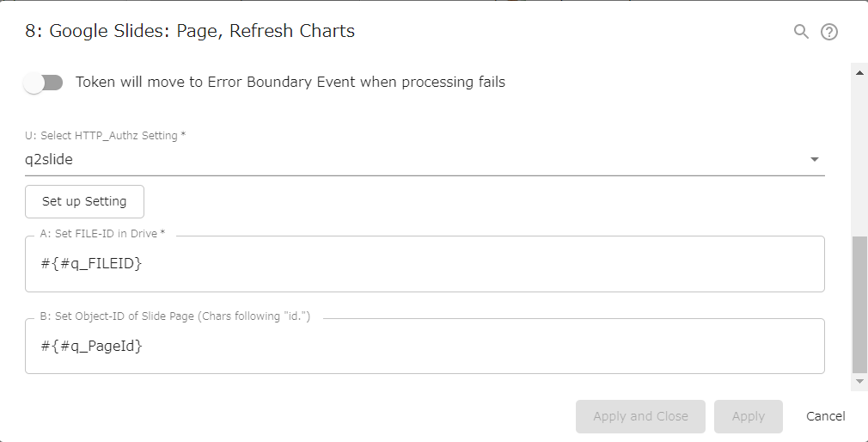
Task: Click the 'A: Set FILE-ID in Drive' label
Action: coord(102,234)
